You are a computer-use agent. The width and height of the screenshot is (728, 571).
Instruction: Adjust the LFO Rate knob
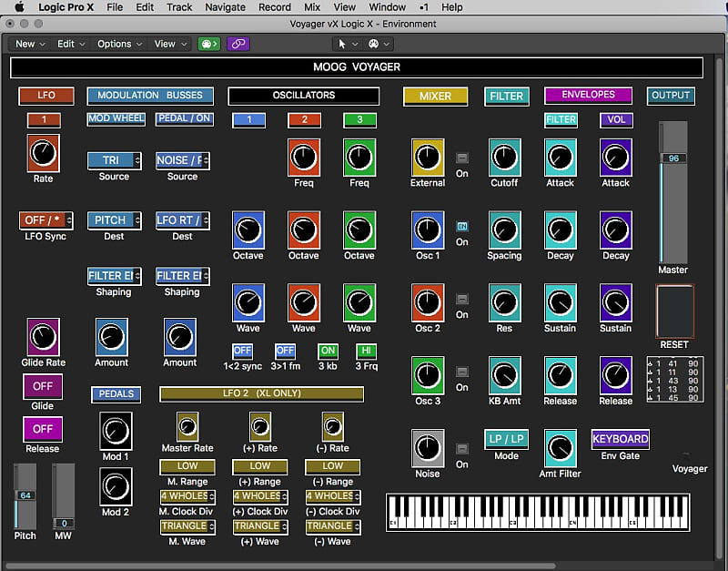click(43, 153)
